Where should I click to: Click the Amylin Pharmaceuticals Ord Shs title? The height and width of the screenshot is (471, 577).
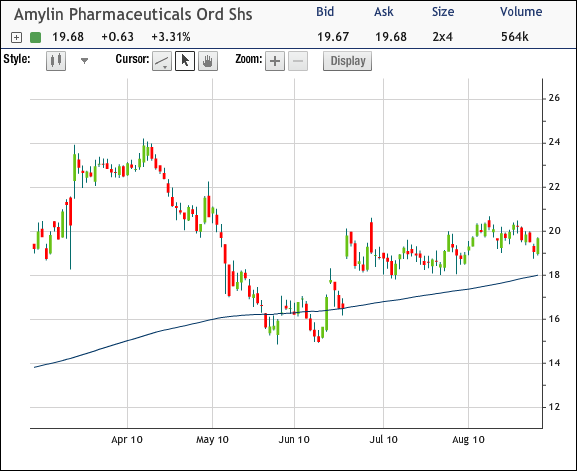click(133, 15)
